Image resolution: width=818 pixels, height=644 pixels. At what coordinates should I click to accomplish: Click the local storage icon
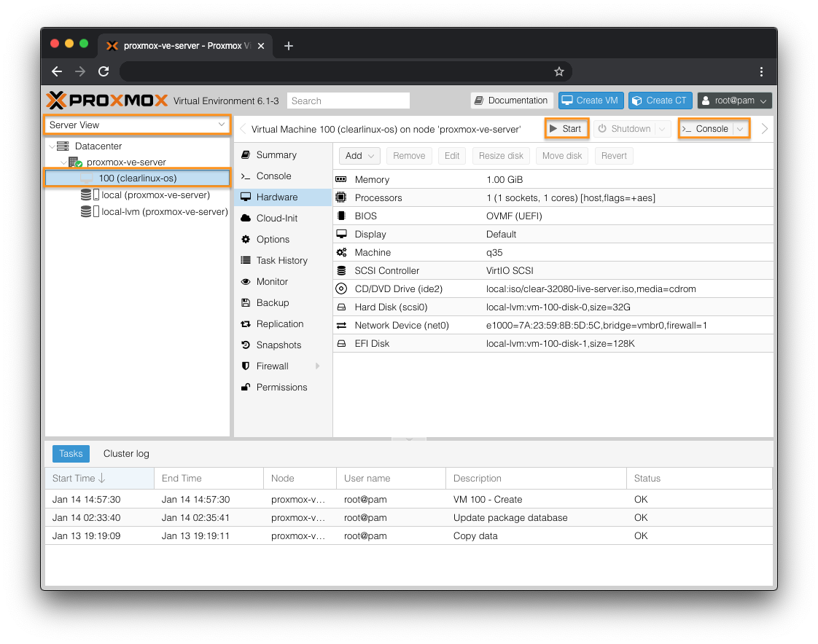tap(90, 195)
